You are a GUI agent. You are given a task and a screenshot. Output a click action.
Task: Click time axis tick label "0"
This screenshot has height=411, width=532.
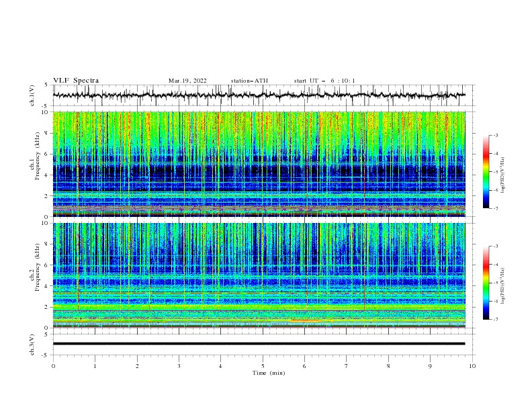pos(53,366)
